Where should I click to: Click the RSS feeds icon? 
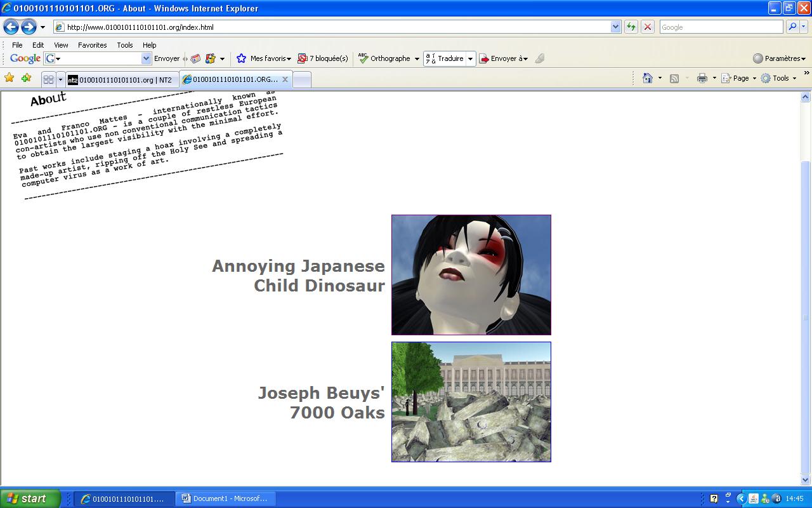674,78
